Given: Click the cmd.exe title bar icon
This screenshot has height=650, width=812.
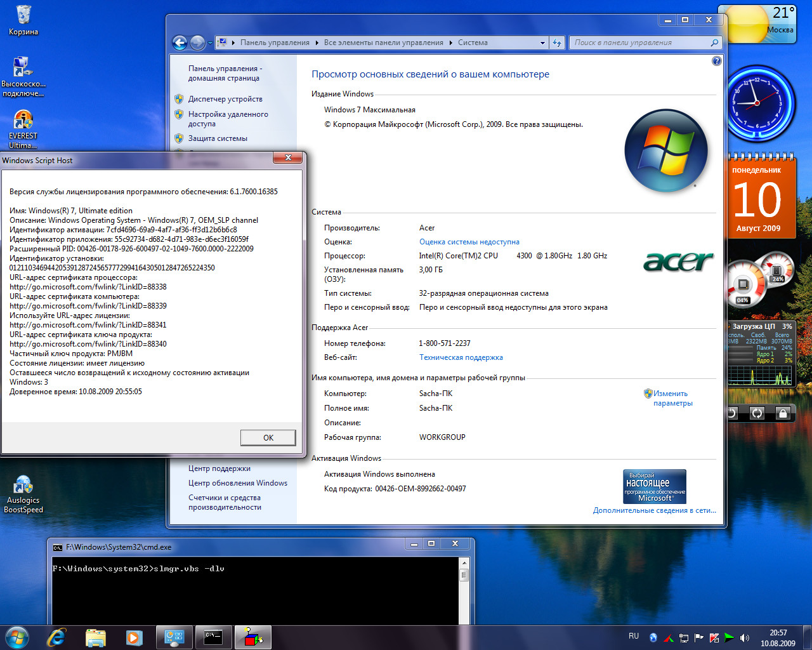Looking at the screenshot, I should (58, 547).
